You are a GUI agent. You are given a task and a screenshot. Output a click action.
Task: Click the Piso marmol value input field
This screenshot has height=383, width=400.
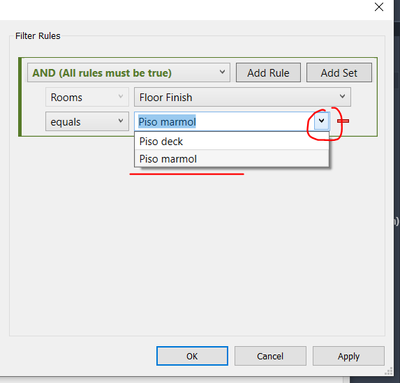point(224,122)
